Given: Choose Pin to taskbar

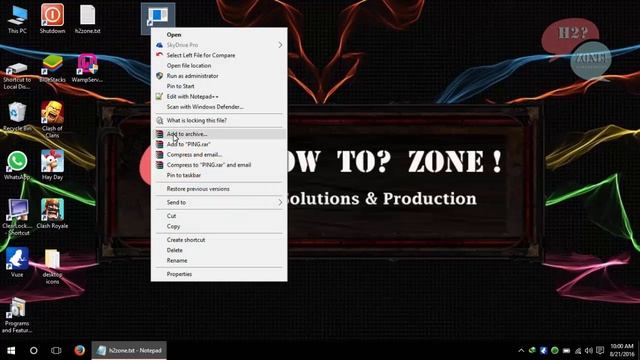Looking at the screenshot, I should (x=219, y=175).
